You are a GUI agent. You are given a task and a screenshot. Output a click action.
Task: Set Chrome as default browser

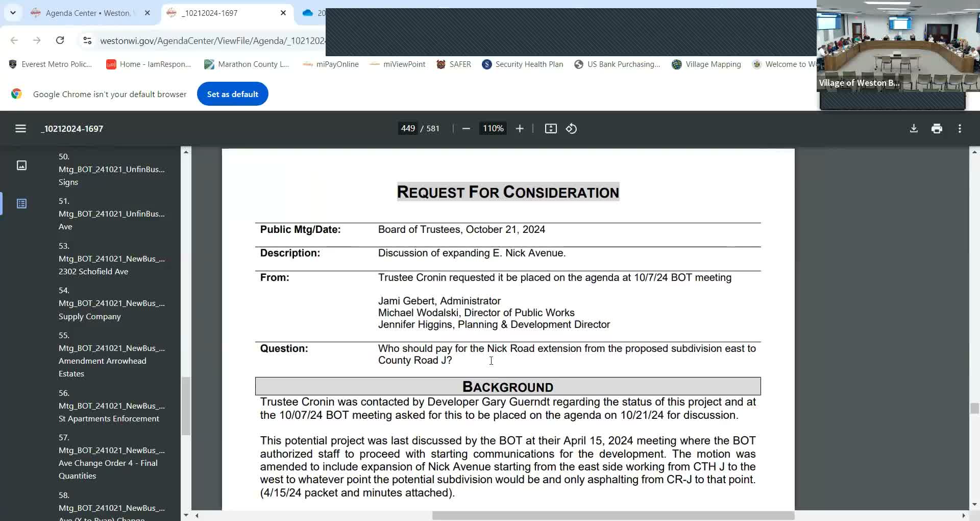233,94
